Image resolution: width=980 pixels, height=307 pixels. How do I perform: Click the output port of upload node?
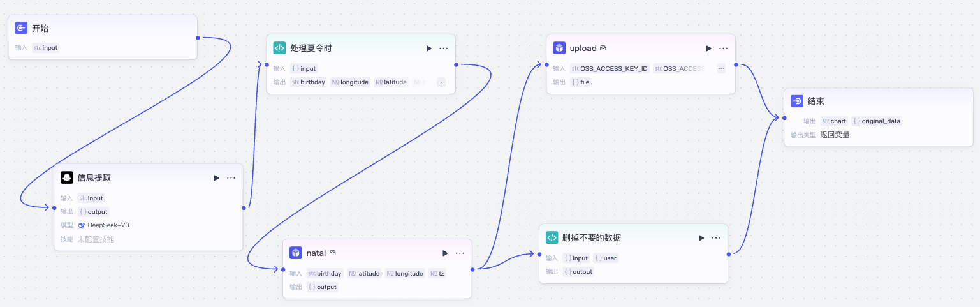[x=736, y=64]
